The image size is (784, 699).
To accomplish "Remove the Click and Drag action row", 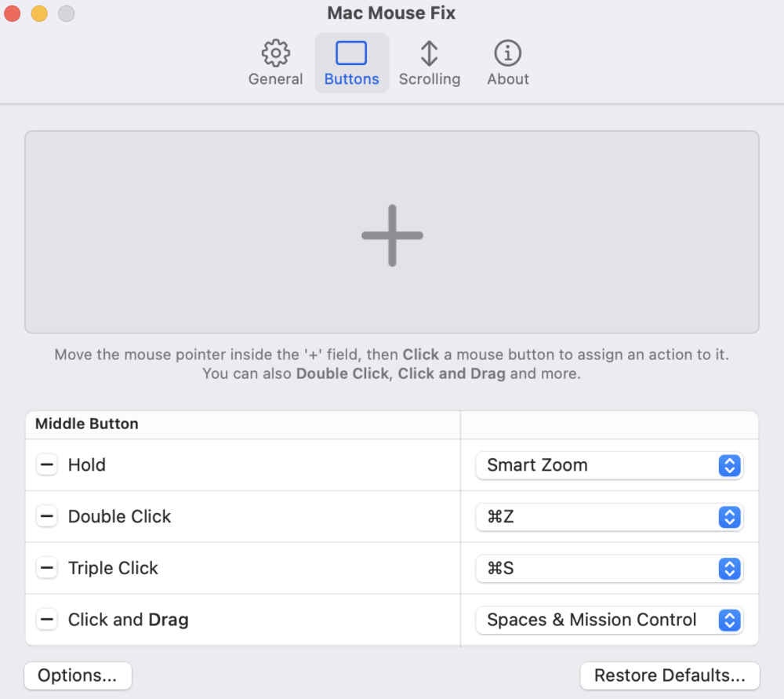I will click(x=47, y=620).
